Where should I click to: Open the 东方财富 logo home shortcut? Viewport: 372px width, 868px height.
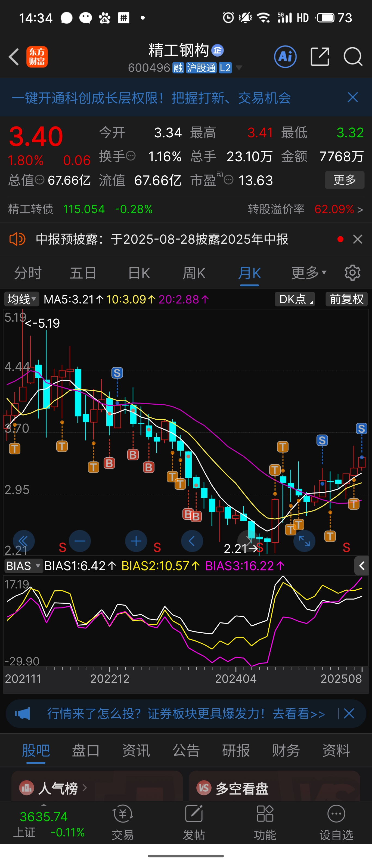click(x=37, y=57)
